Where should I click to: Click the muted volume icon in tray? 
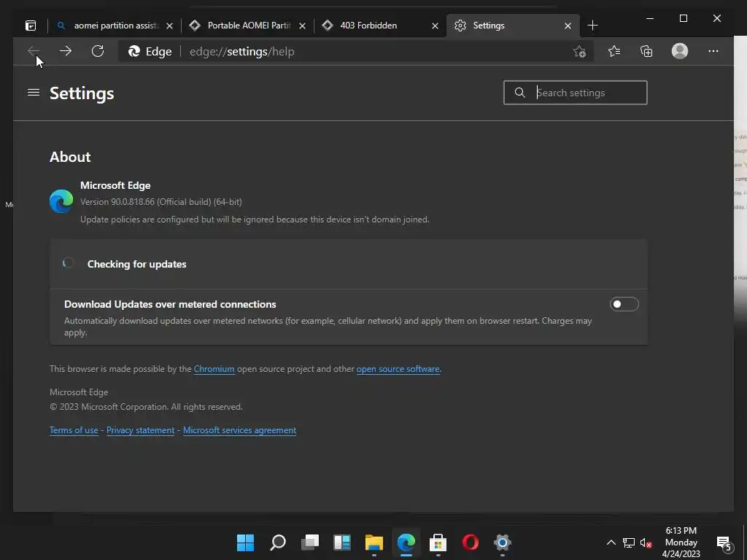(646, 542)
